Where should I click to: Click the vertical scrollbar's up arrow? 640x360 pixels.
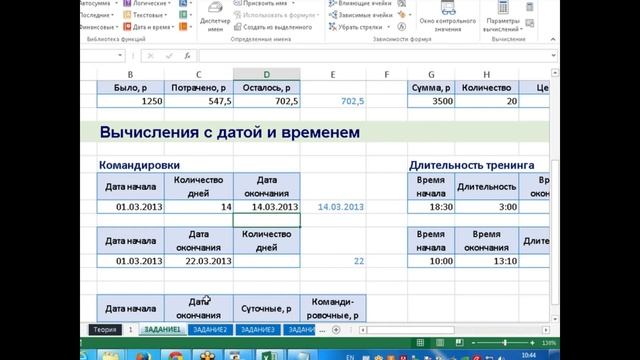coord(555,73)
